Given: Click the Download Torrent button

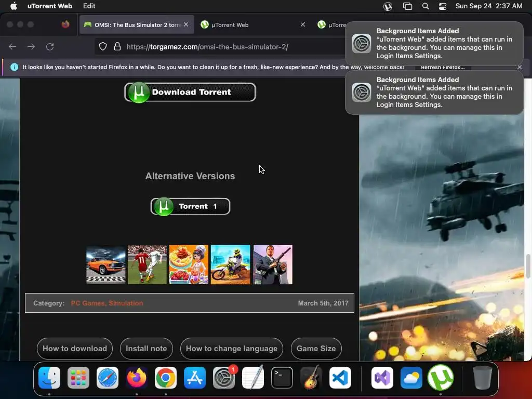Looking at the screenshot, I should point(190,92).
